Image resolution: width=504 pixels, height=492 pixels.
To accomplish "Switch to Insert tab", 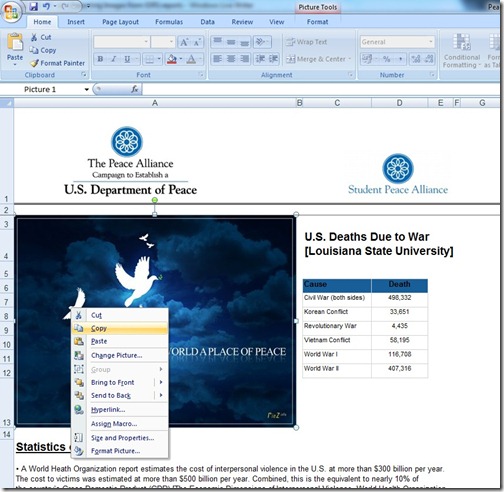I will [x=76, y=22].
